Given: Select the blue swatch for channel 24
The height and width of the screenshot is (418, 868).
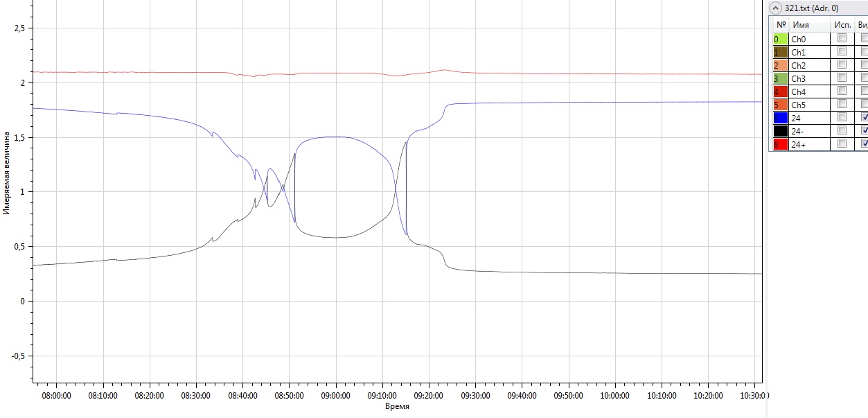Looking at the screenshot, I should click(x=780, y=119).
